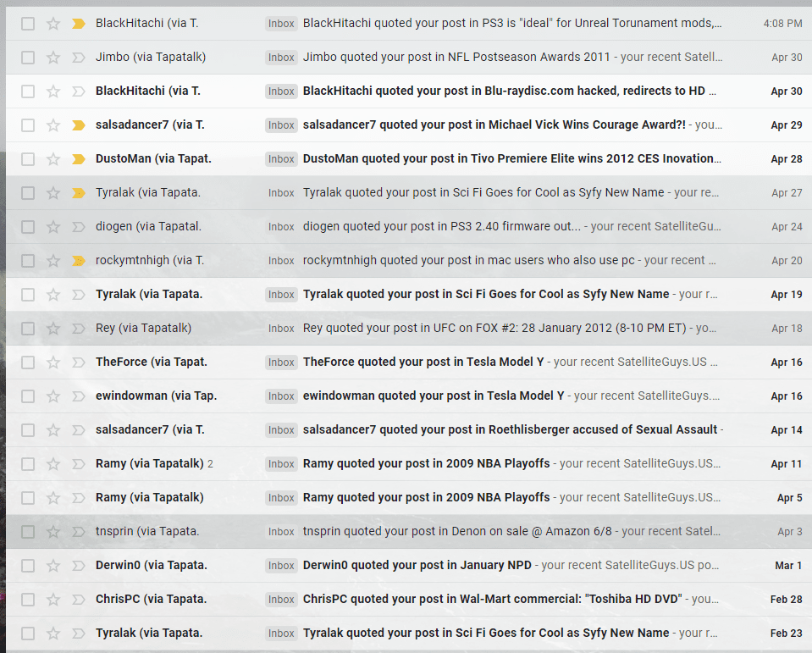Mark the Derwin0 email as important

tap(79, 566)
